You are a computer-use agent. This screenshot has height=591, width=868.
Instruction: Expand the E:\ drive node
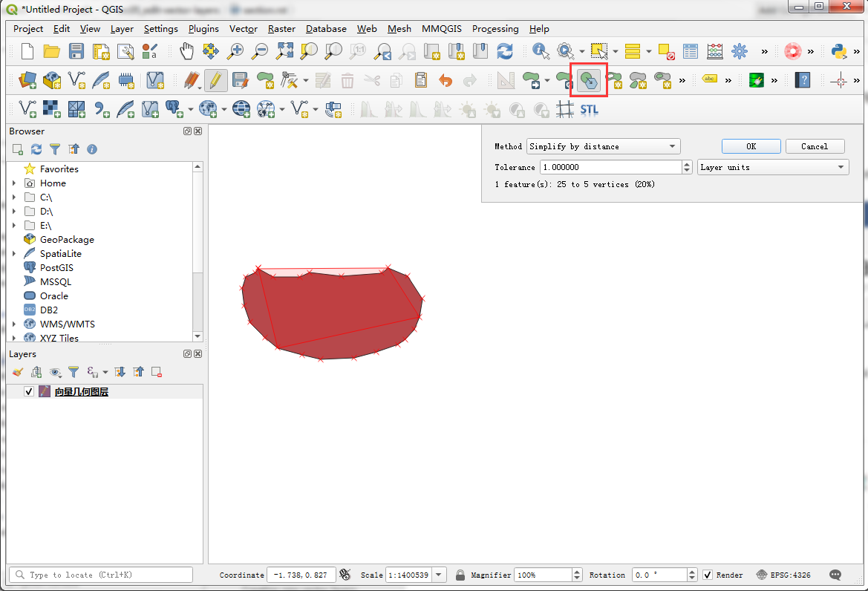[x=14, y=225]
